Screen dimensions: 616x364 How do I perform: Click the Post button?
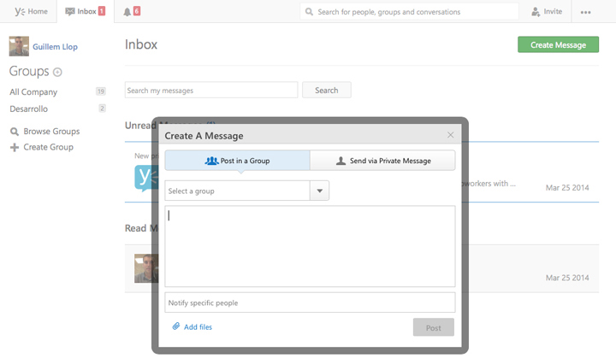point(433,327)
